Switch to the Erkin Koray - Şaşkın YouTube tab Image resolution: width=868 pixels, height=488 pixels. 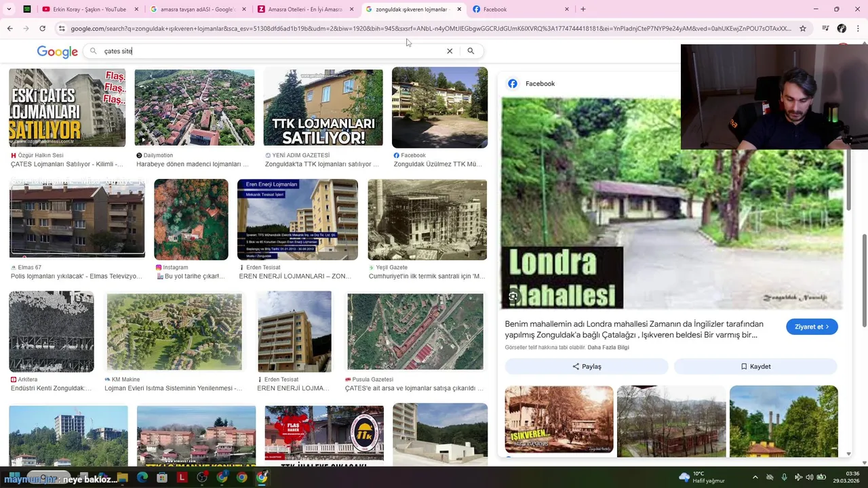click(90, 9)
